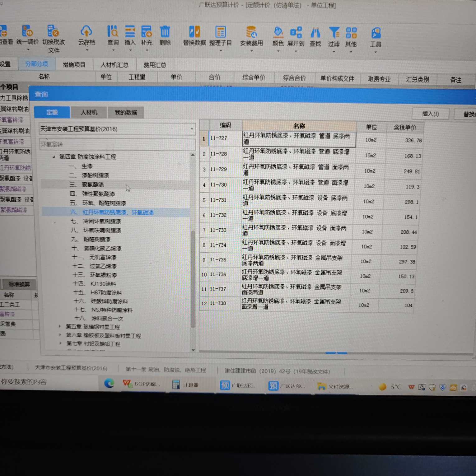Select tree item 十四、KJ130涂料
The height and width of the screenshot is (476, 476).
(95, 283)
